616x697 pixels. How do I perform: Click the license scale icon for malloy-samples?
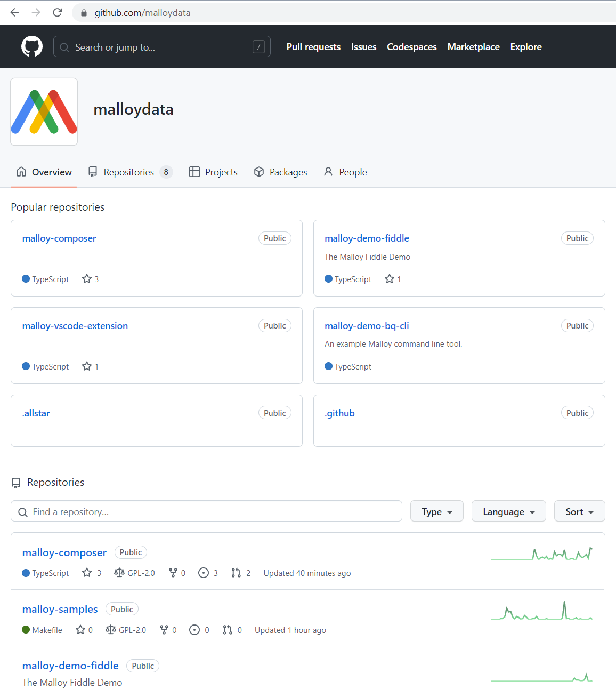pos(111,630)
